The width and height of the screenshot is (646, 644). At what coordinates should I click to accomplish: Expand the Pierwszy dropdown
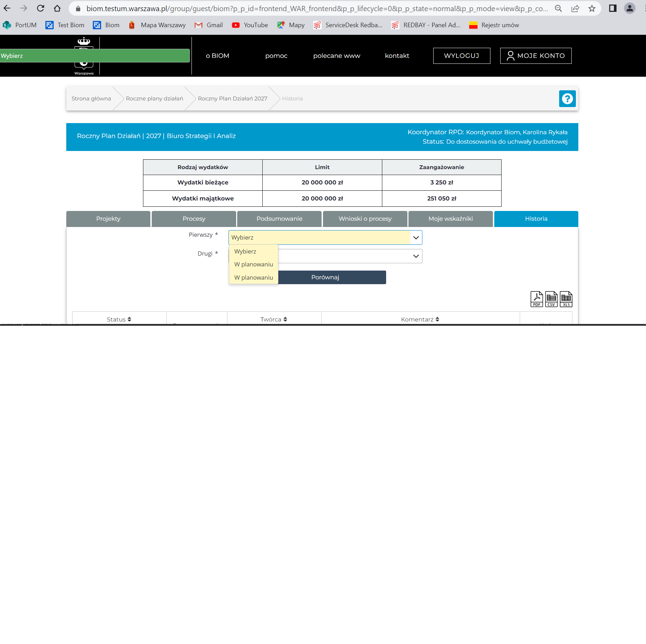click(325, 237)
